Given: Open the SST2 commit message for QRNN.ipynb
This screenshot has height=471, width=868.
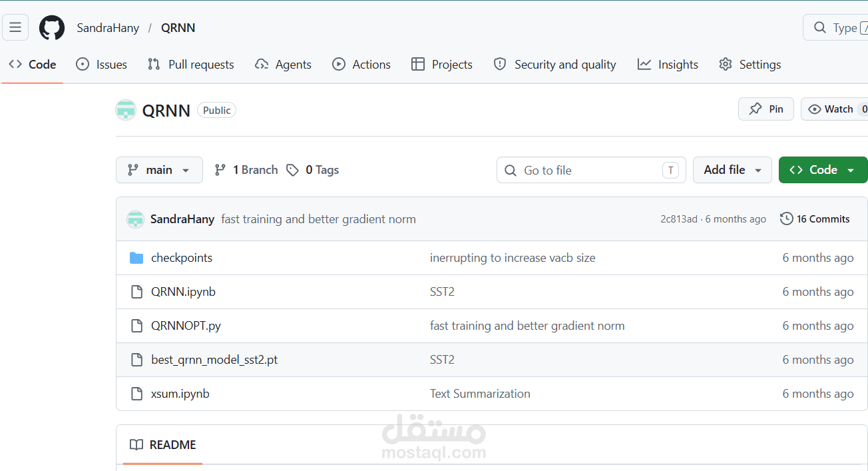Looking at the screenshot, I should (x=442, y=292).
